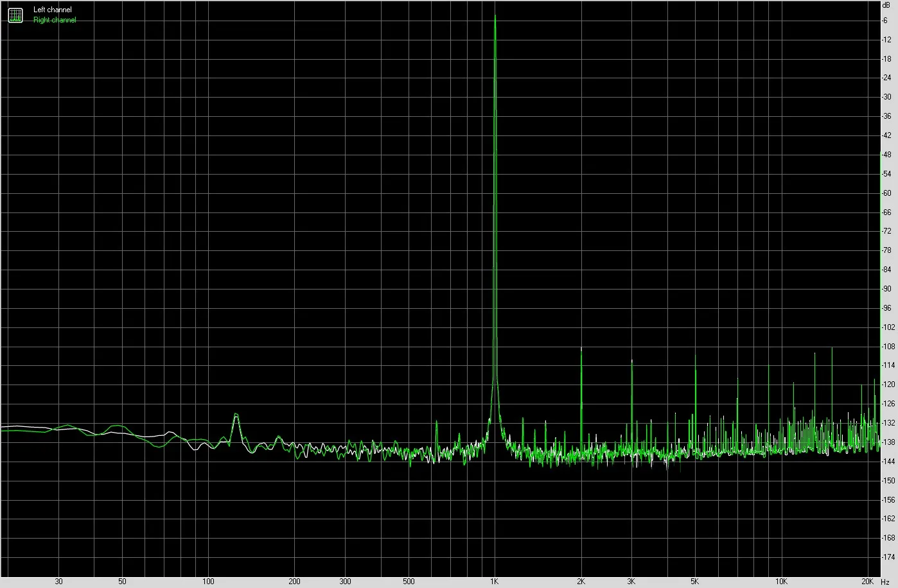Click the -120 dB axis value

(888, 385)
